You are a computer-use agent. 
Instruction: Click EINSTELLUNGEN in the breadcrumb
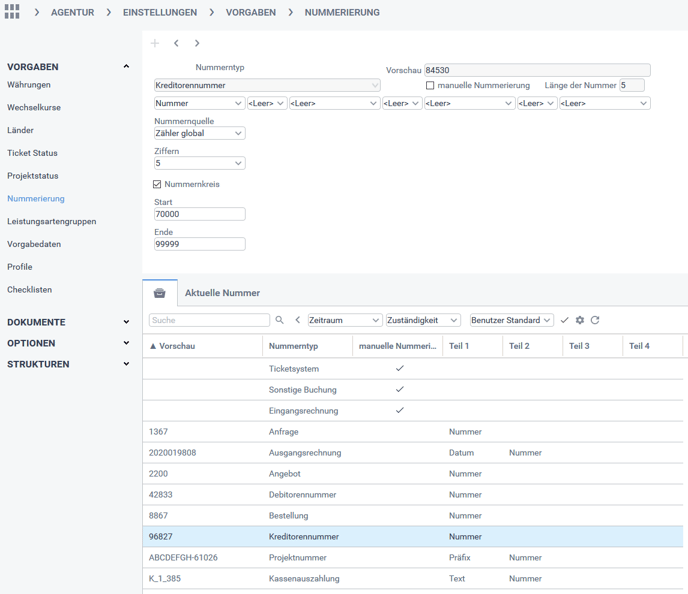tap(160, 13)
